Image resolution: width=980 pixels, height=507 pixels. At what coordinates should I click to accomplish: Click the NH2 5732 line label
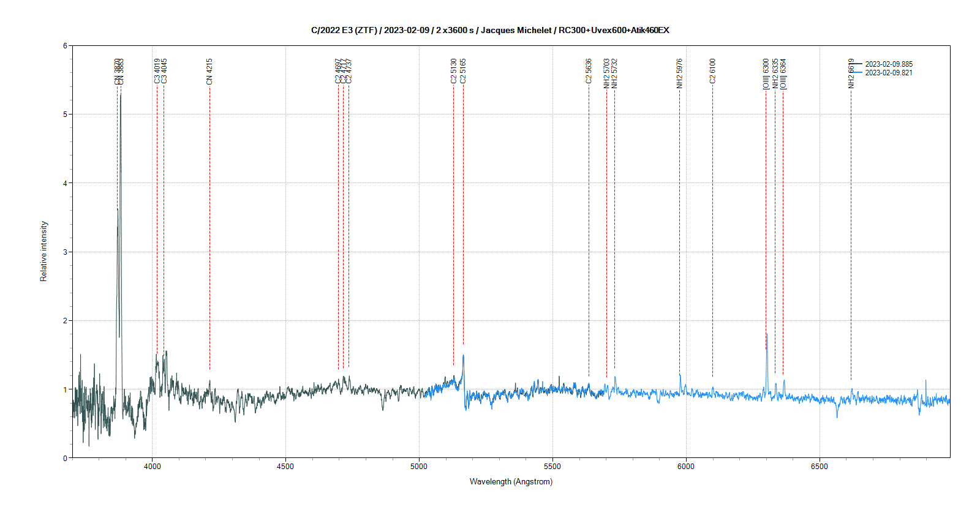(614, 73)
